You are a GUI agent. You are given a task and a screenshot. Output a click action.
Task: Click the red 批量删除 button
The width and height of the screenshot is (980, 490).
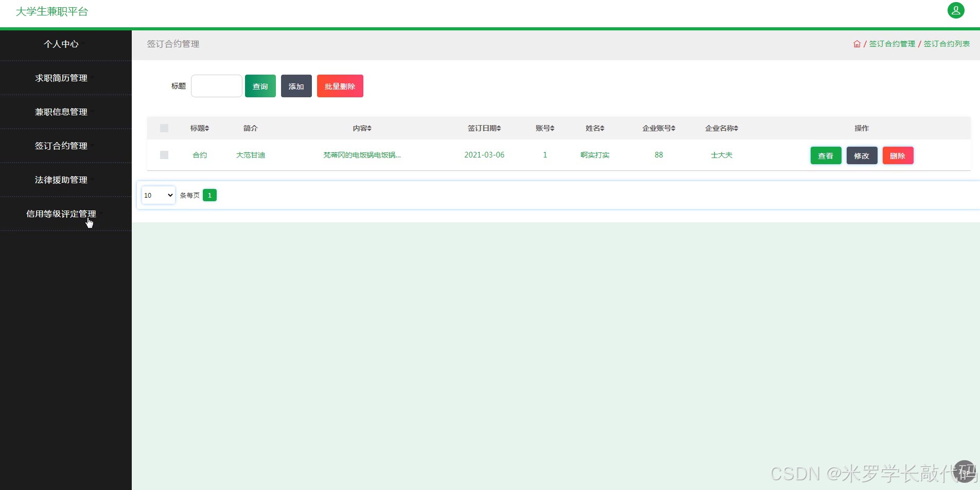340,86
